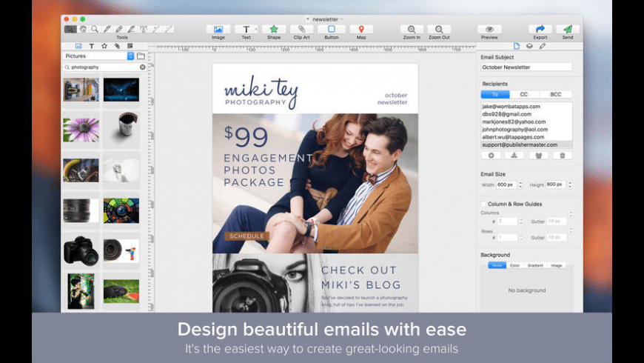
Task: Click the Width stepper arrows
Action: coord(520,184)
